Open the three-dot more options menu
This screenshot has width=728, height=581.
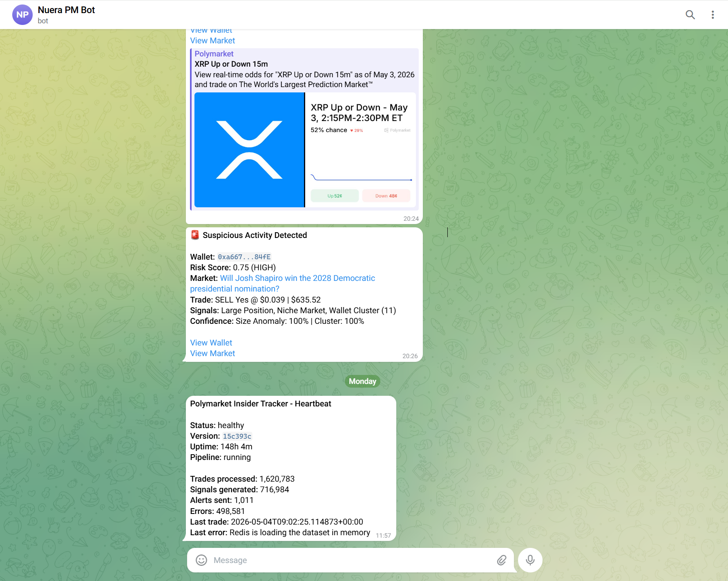712,15
